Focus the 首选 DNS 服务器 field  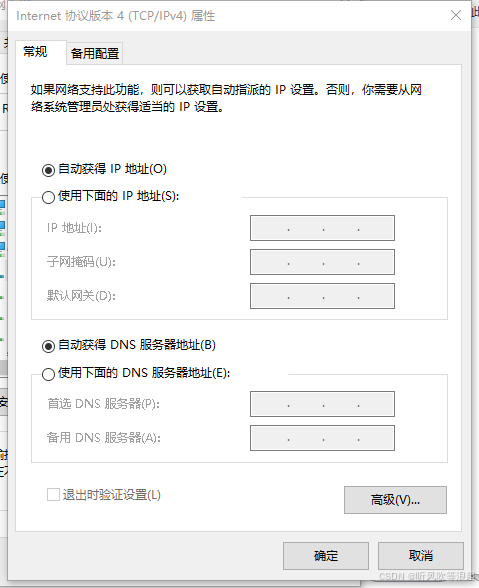(x=322, y=404)
